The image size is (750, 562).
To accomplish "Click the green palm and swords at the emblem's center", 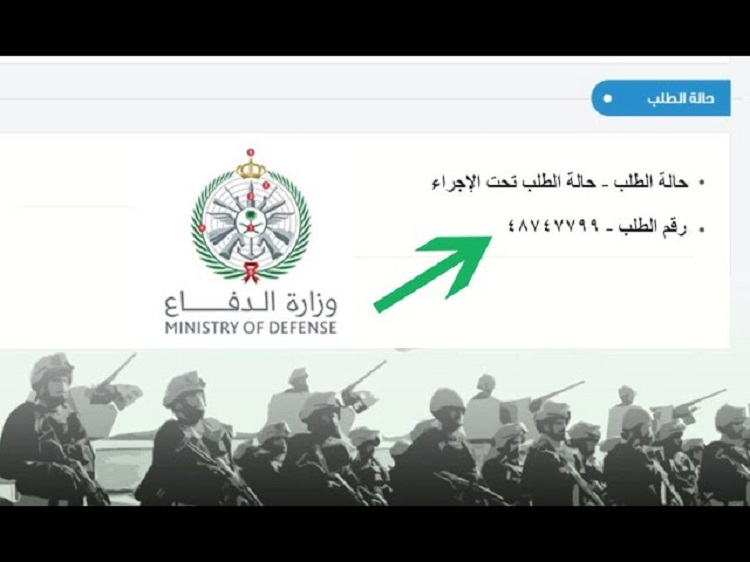I will pyautogui.click(x=251, y=222).
